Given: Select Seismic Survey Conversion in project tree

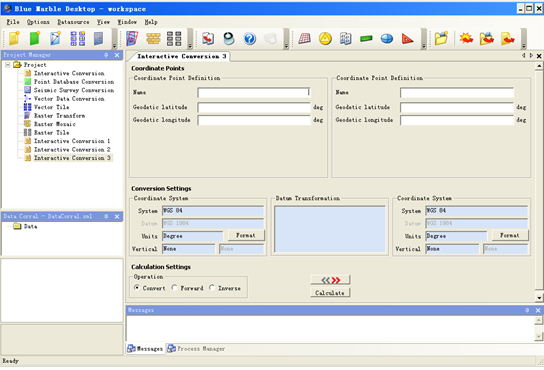Looking at the screenshot, I should (x=69, y=90).
